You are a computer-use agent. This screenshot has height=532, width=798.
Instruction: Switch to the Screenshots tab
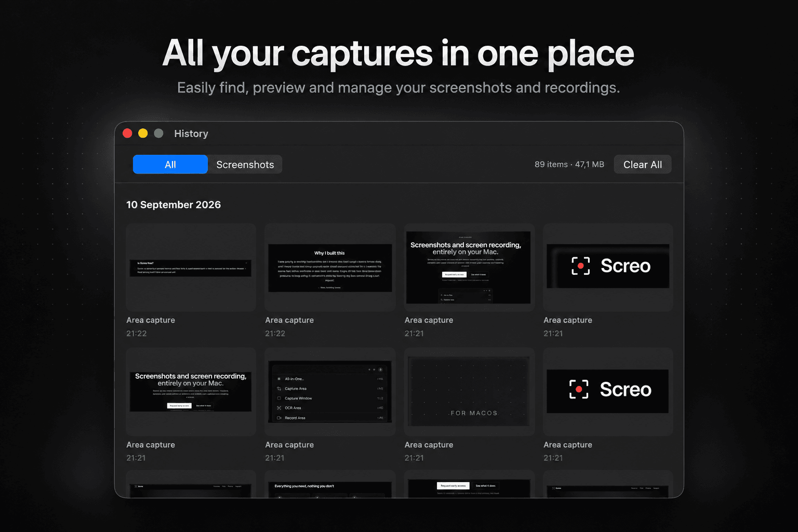tap(245, 164)
